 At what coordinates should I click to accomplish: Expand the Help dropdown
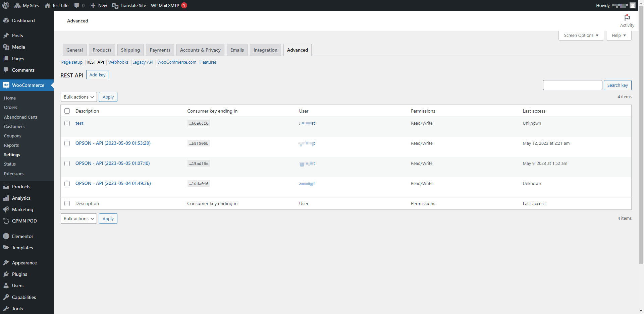tap(619, 36)
